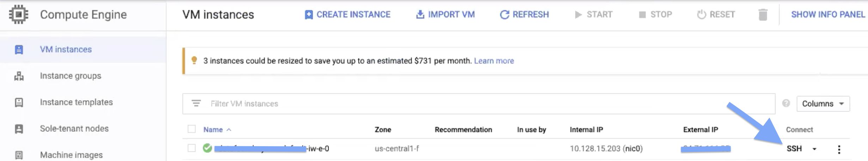Follow the Learn more link
Viewport: 868px width, 161px height.
tap(494, 61)
